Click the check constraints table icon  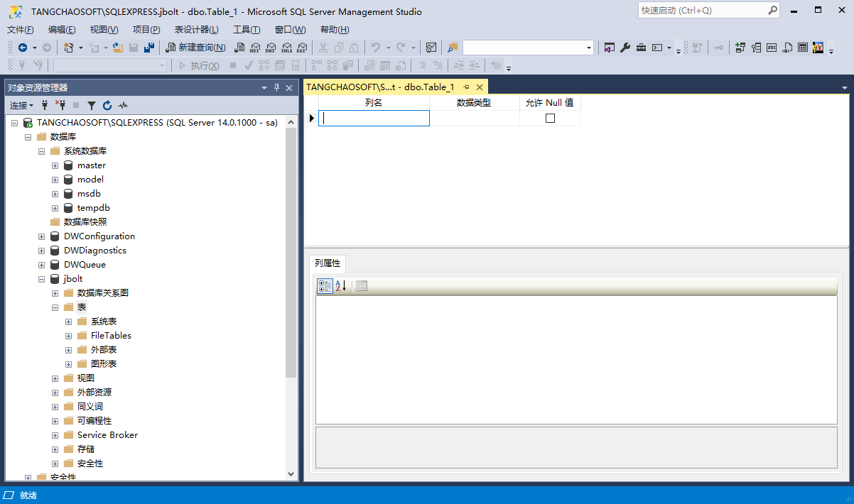(x=803, y=48)
